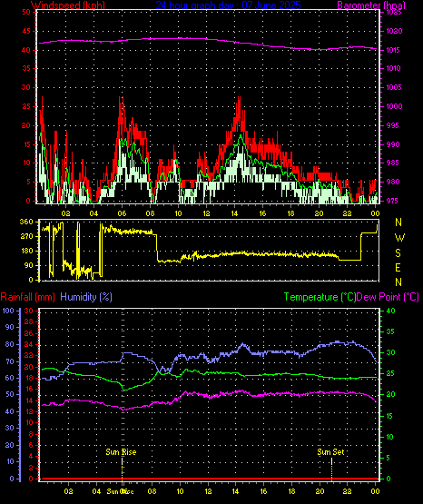
Task: Click the "975" barometer axis value
Action: pyautogui.click(x=392, y=201)
